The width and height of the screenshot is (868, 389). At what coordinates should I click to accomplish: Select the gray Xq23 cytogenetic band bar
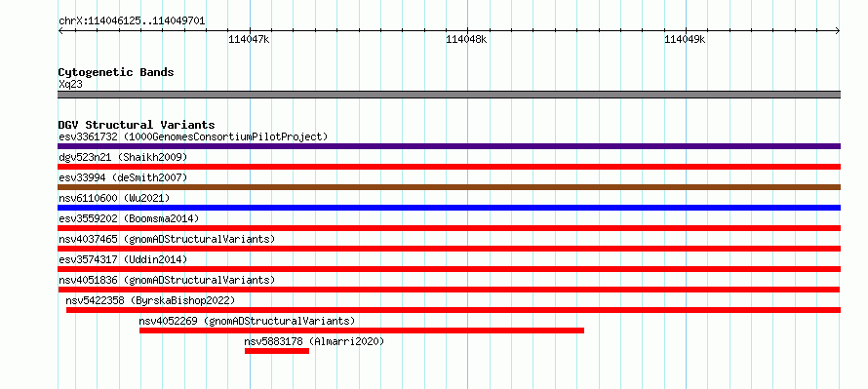449,95
